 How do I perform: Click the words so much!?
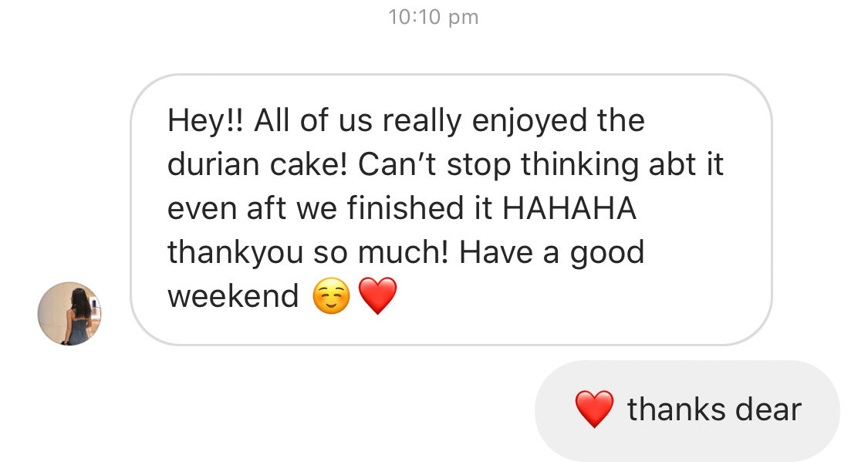[381, 252]
